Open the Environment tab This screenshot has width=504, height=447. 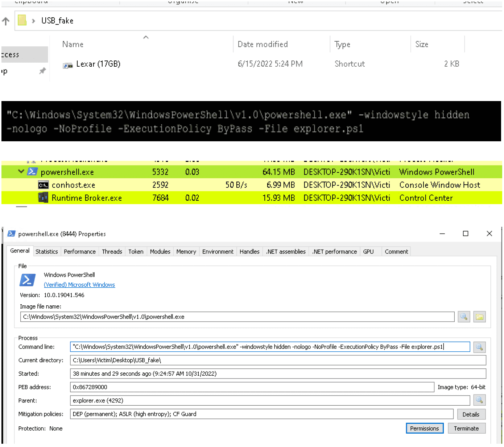click(218, 251)
